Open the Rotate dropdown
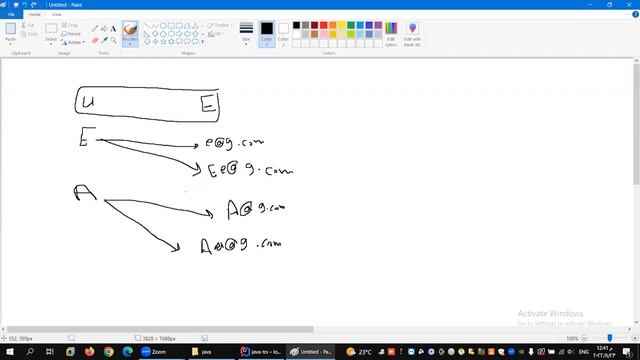The width and height of the screenshot is (640, 360). [x=73, y=42]
